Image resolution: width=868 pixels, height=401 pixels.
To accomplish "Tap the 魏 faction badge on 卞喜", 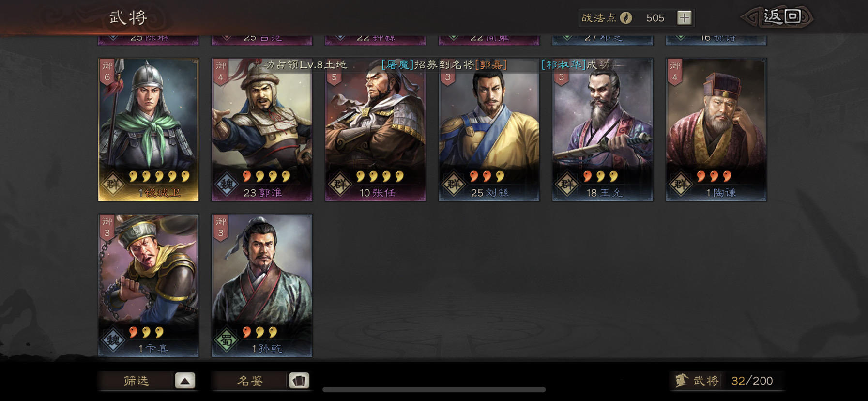I will [x=113, y=340].
